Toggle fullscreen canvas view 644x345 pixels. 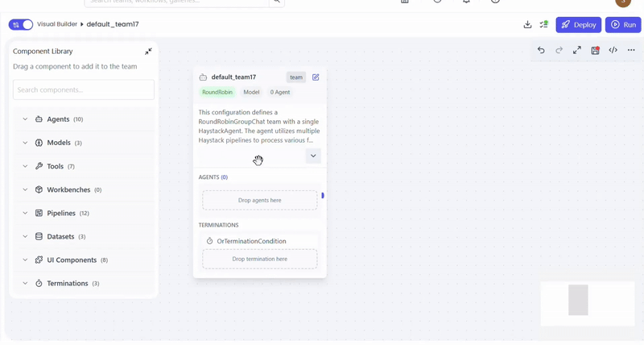[577, 50]
